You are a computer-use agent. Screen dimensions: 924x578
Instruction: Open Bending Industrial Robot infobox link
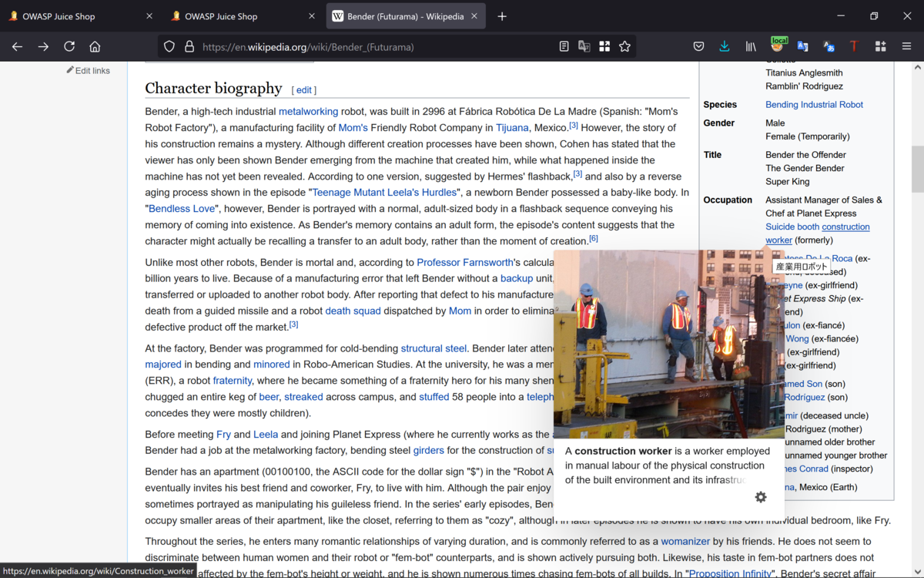tap(814, 105)
